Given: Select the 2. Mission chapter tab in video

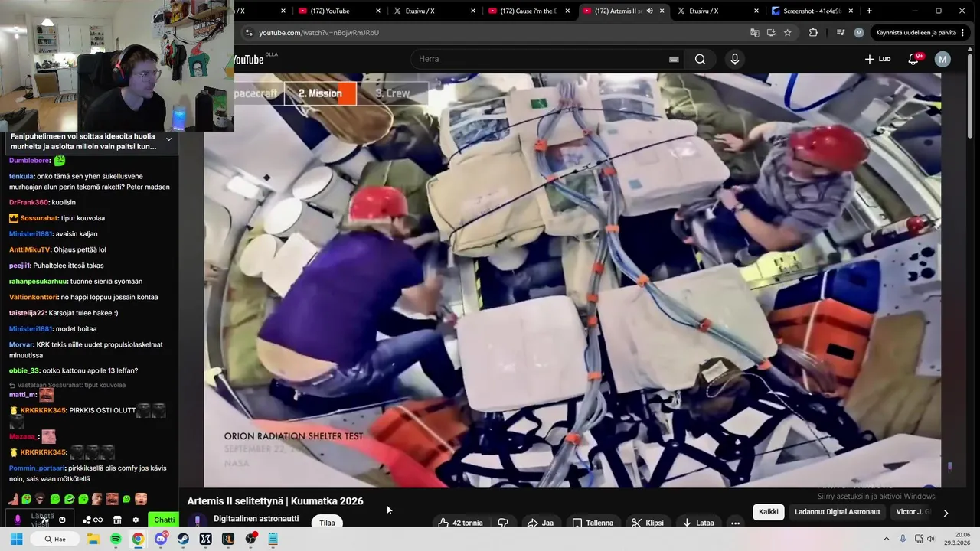Looking at the screenshot, I should (320, 93).
